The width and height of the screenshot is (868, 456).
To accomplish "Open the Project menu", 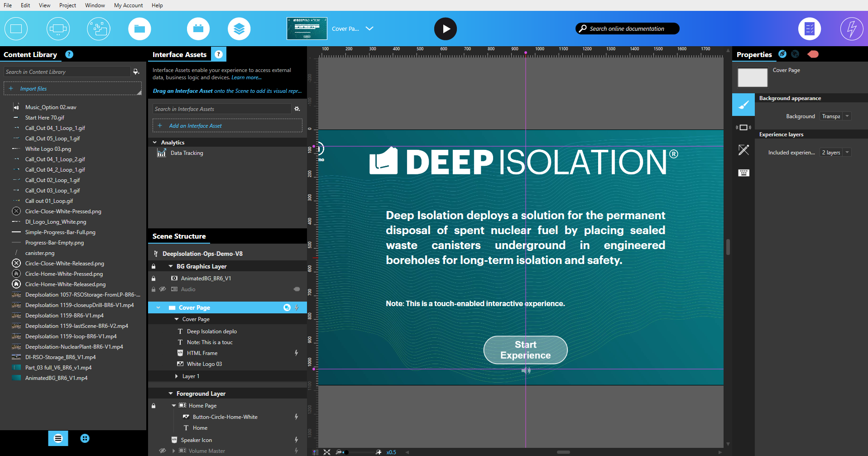I will coord(67,5).
